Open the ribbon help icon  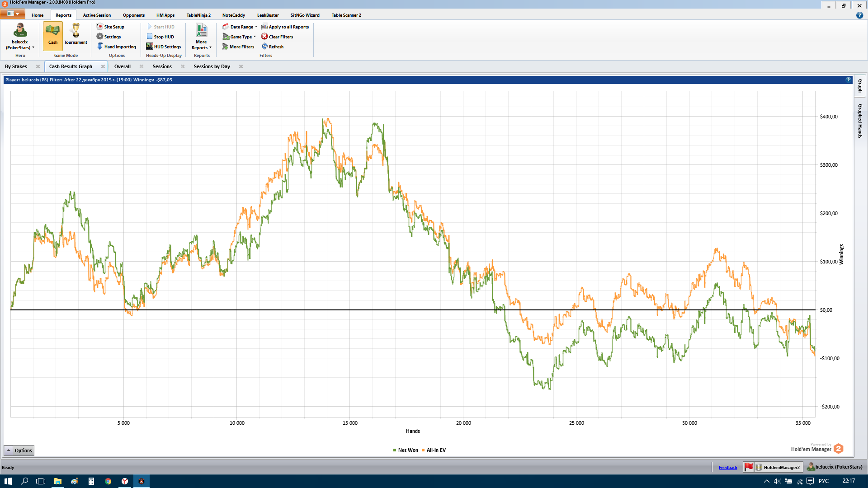(x=859, y=15)
